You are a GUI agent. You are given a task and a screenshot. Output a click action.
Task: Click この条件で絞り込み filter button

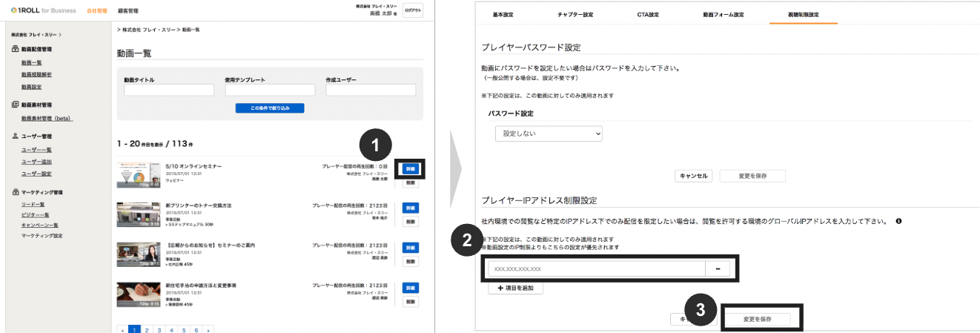(x=270, y=108)
